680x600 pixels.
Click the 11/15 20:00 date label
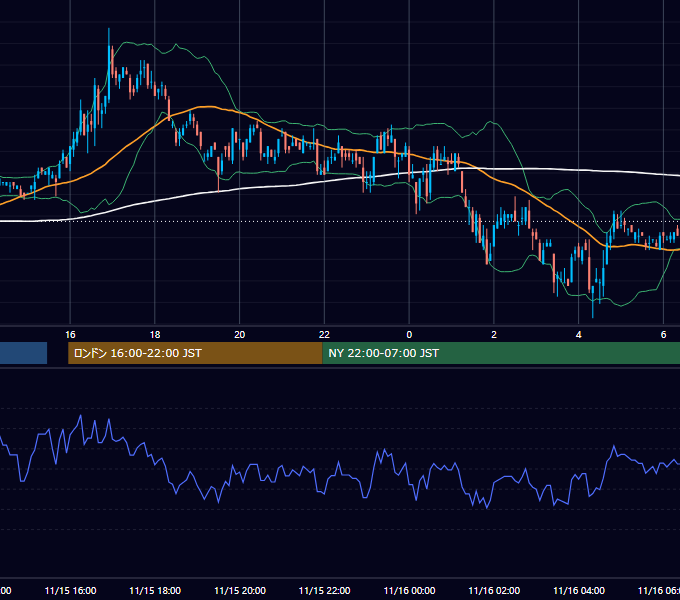[x=240, y=590]
